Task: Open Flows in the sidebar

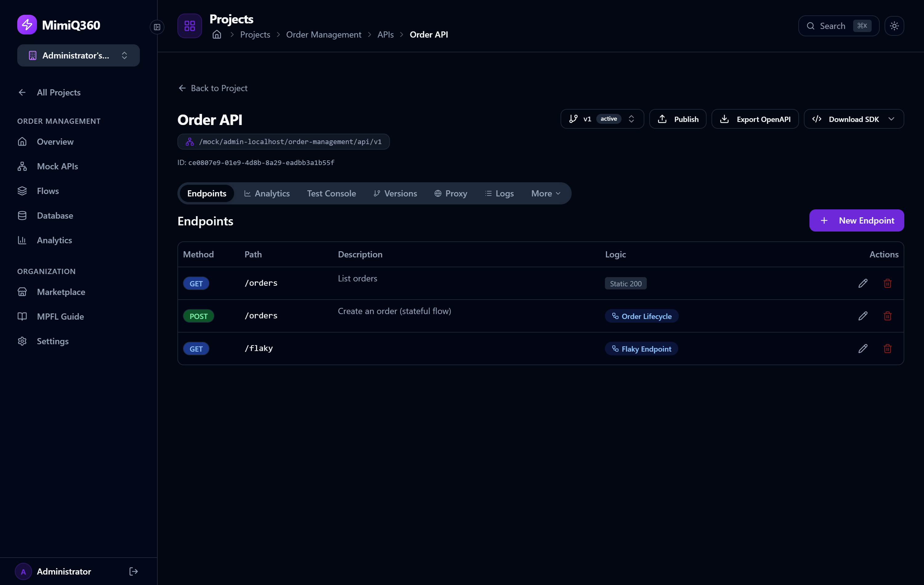Action: pos(78,191)
